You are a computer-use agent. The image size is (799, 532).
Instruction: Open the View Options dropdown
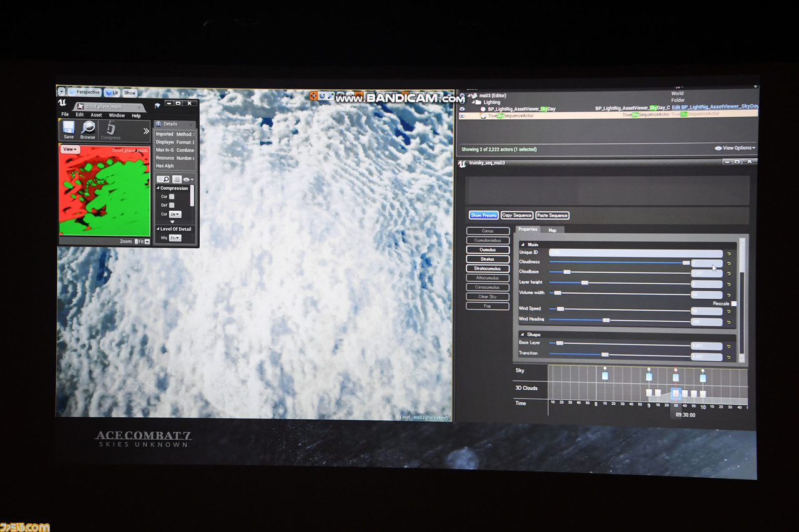735,148
